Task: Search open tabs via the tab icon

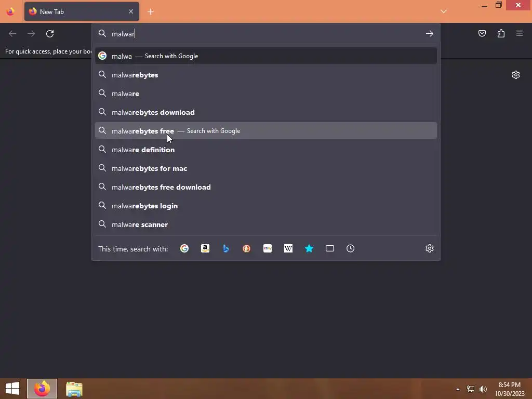Action: pyautogui.click(x=330, y=248)
